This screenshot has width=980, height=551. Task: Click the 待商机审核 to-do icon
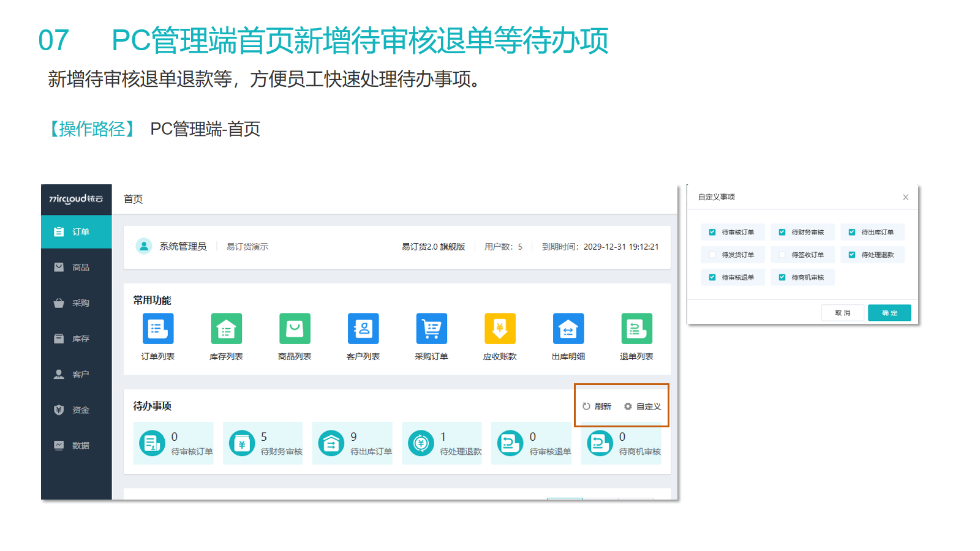(x=600, y=443)
